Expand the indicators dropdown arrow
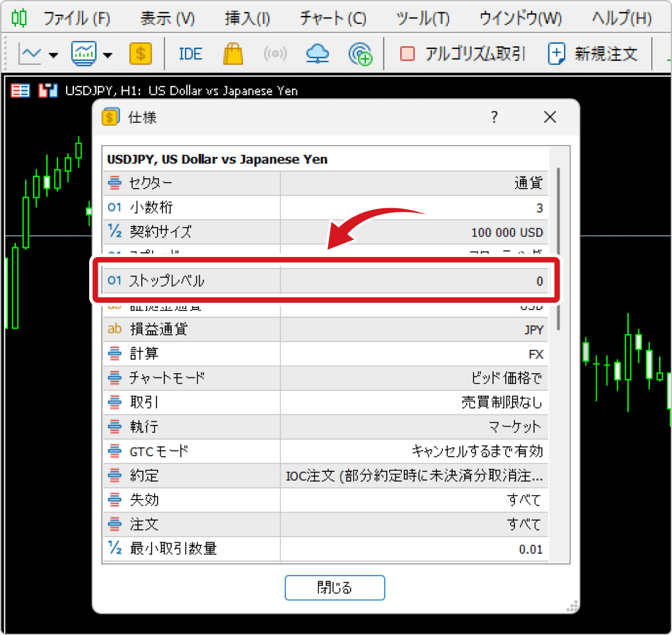 (x=108, y=56)
